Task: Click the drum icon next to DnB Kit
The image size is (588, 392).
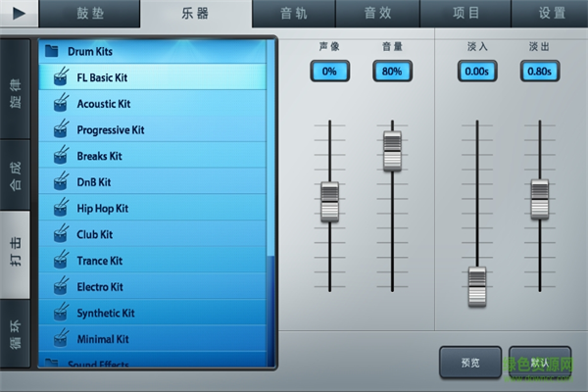Action: [x=60, y=182]
